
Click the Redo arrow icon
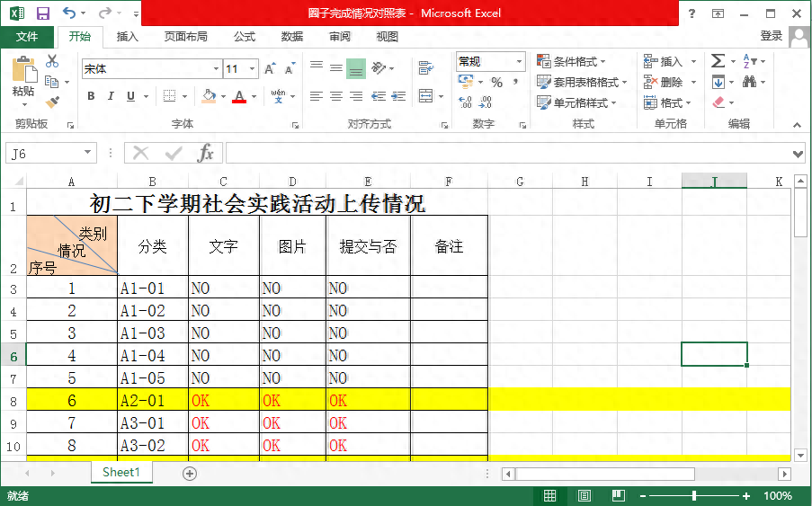click(x=105, y=13)
